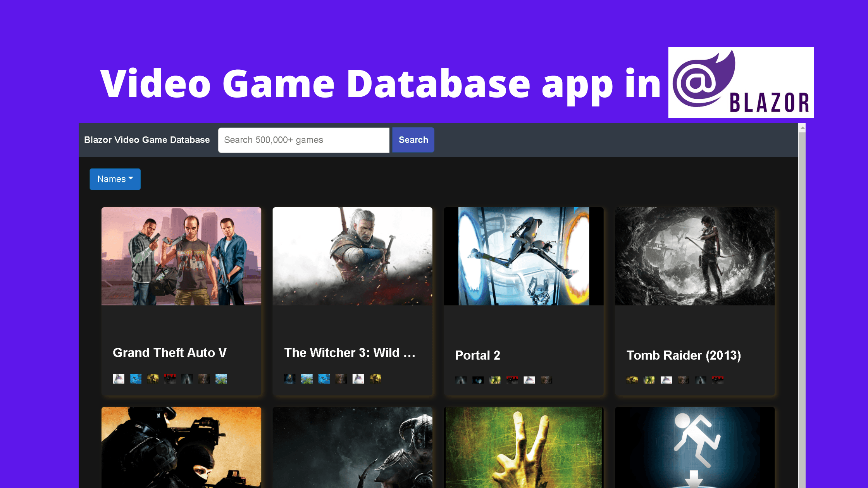Click the scrollbar on the right edge
Image resolution: width=868 pixels, height=488 pixels.
click(x=801, y=271)
